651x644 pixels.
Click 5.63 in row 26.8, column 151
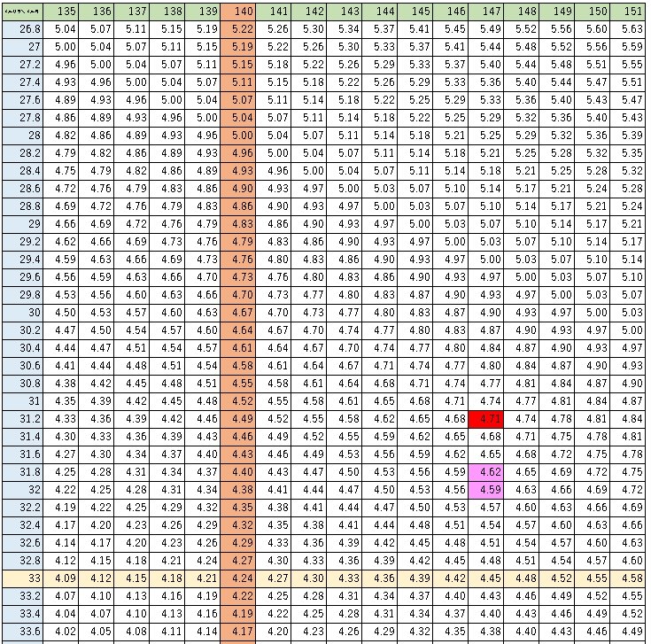(627, 29)
